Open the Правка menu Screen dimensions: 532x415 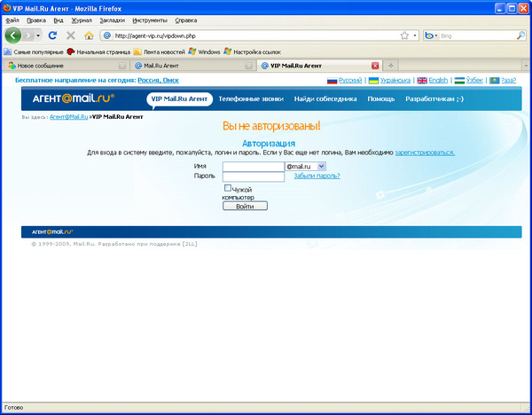pos(36,20)
